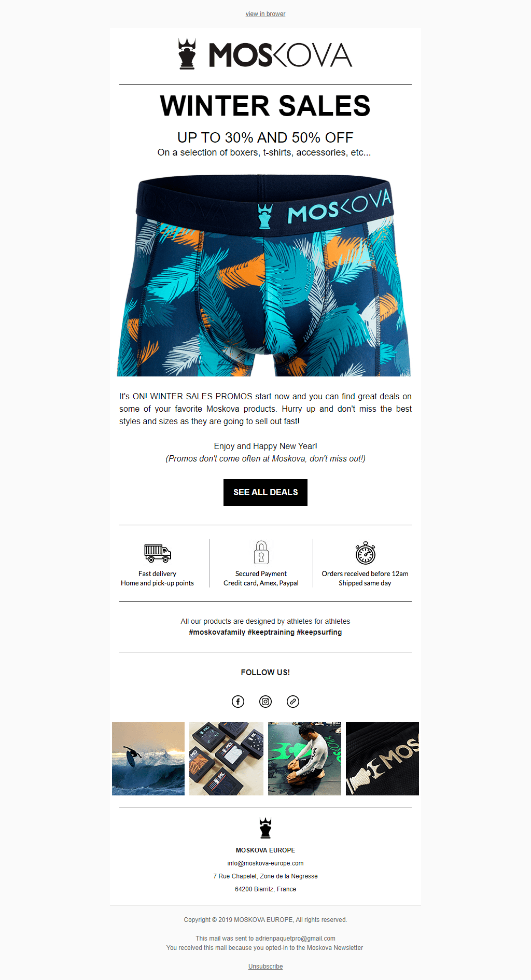Viewport: 531px width, 980px height.
Task: Click the #moskovafamily hashtag text
Action: pos(217,633)
